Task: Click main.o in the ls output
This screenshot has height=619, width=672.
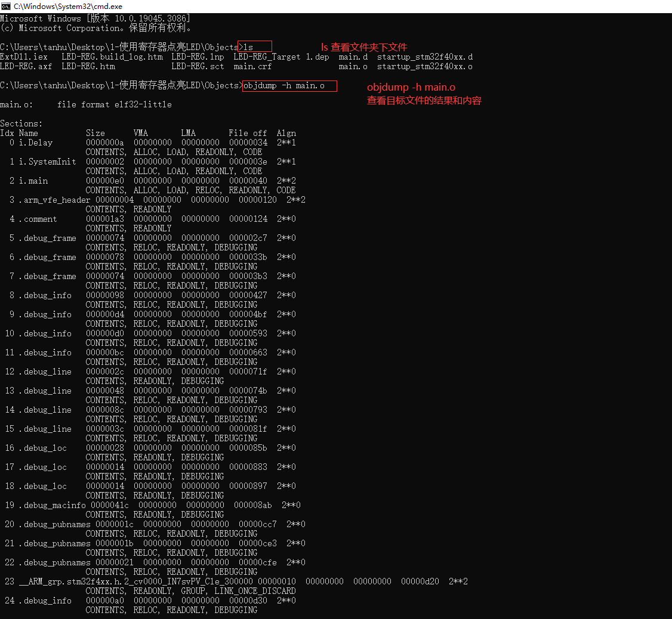Action: (353, 66)
